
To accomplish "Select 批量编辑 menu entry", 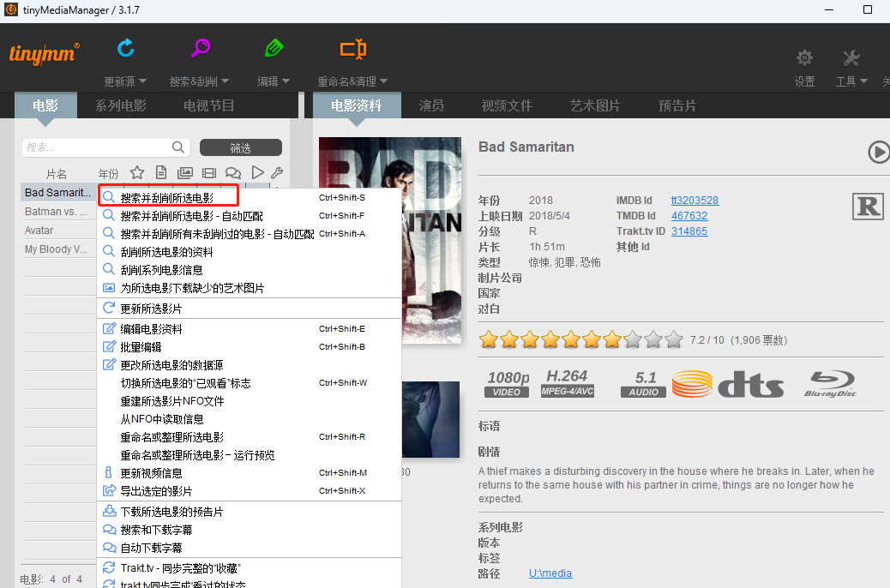I will pyautogui.click(x=250, y=347).
